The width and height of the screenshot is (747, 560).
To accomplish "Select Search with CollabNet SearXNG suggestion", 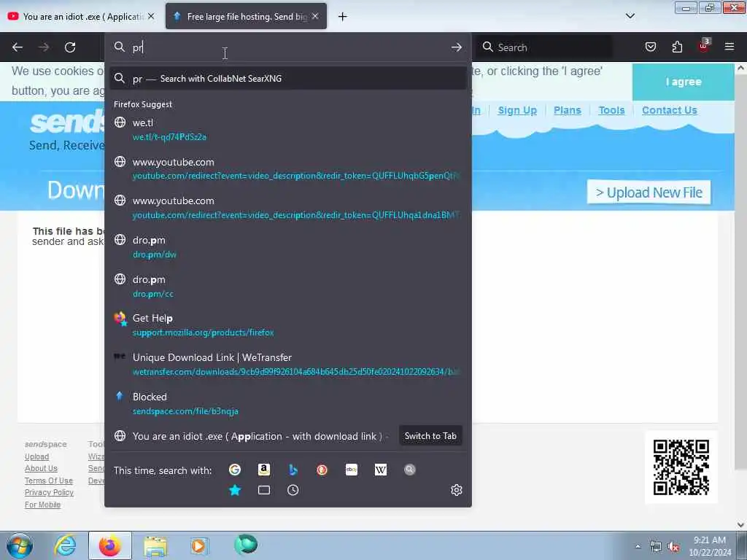I will [287, 79].
